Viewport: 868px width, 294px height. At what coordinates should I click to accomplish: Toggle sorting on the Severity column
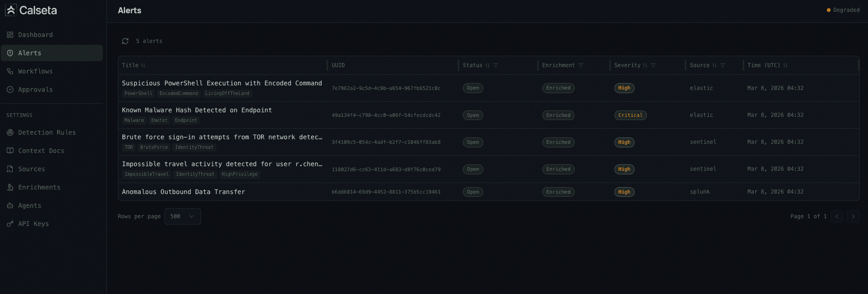646,65
